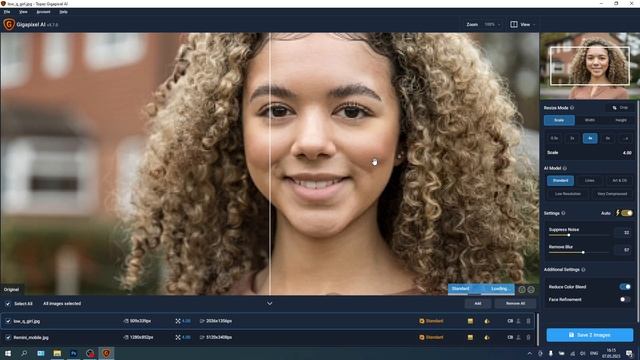
Task: Click the face refinement icon in low_q_girl.jpg row
Action: (518, 321)
